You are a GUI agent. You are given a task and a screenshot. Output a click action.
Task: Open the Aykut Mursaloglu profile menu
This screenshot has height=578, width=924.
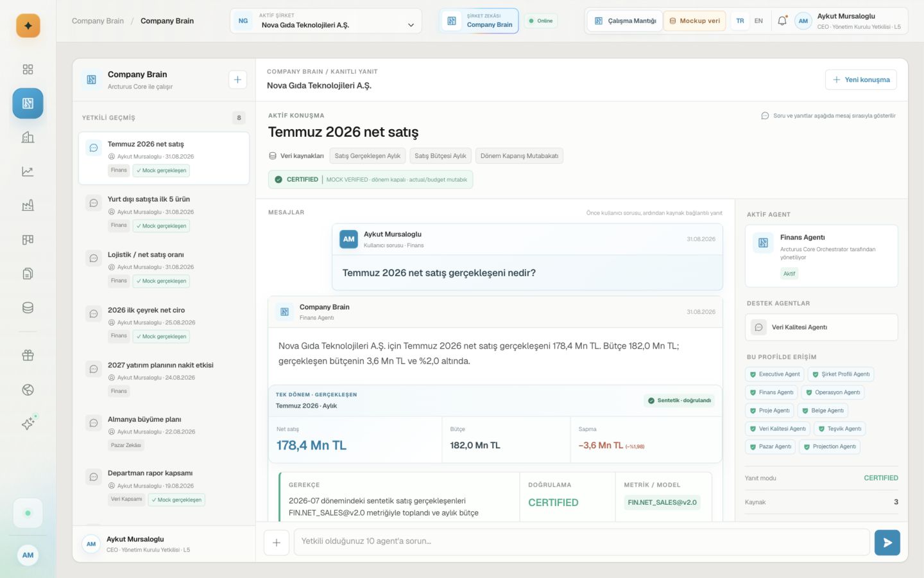coord(851,21)
